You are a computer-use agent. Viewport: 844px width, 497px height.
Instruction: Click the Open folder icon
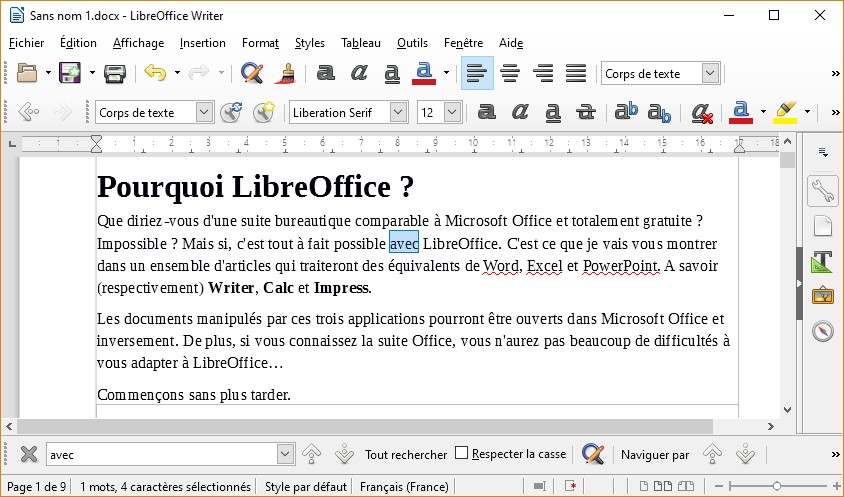click(26, 73)
